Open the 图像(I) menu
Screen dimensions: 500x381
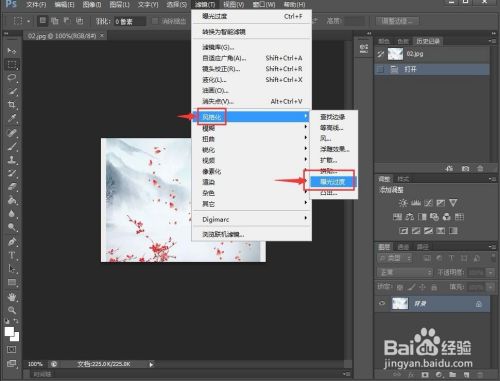coord(91,5)
